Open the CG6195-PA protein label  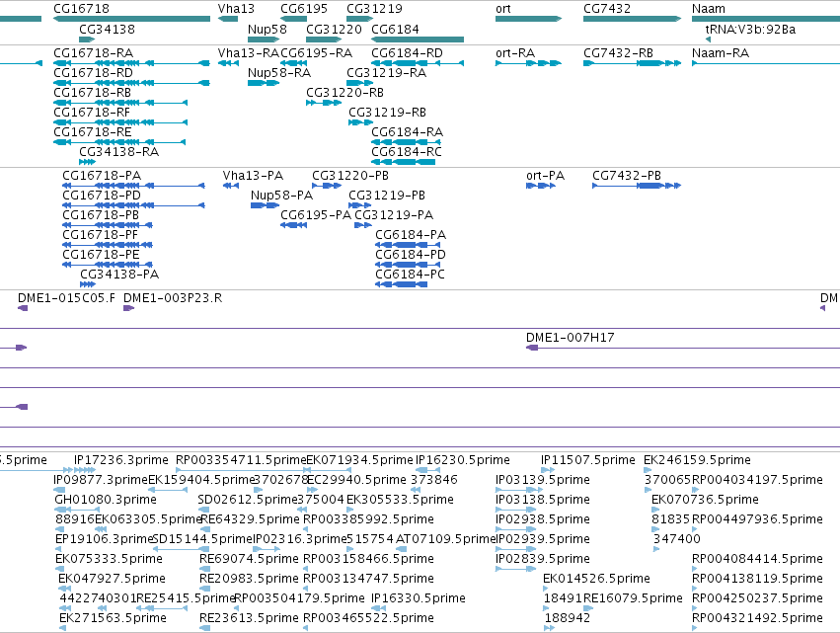tap(316, 215)
